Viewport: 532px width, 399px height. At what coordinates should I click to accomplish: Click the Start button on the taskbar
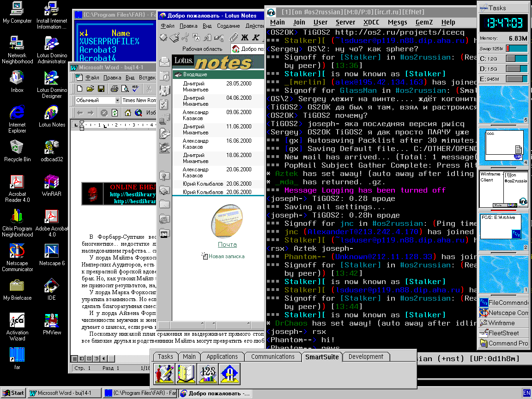(13, 393)
